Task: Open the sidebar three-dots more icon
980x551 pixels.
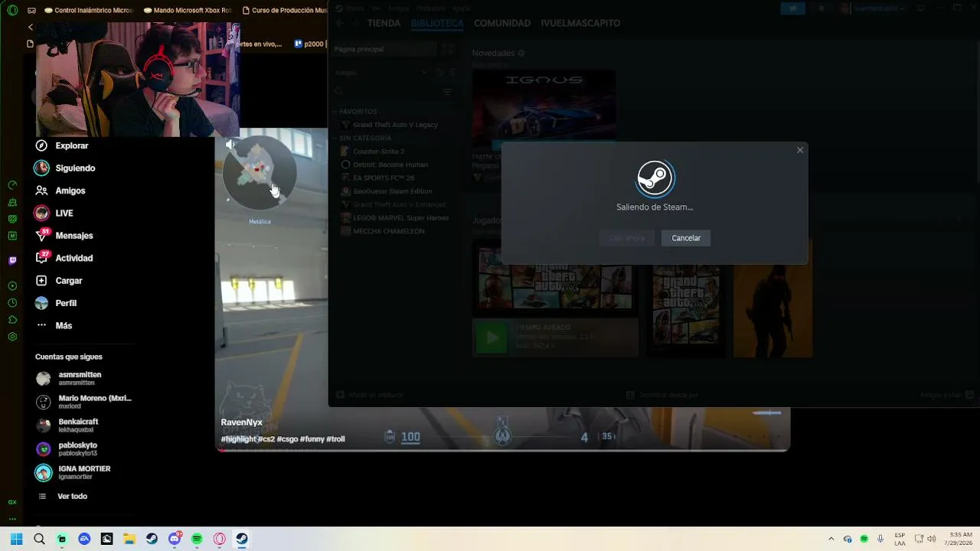Action: (12, 517)
